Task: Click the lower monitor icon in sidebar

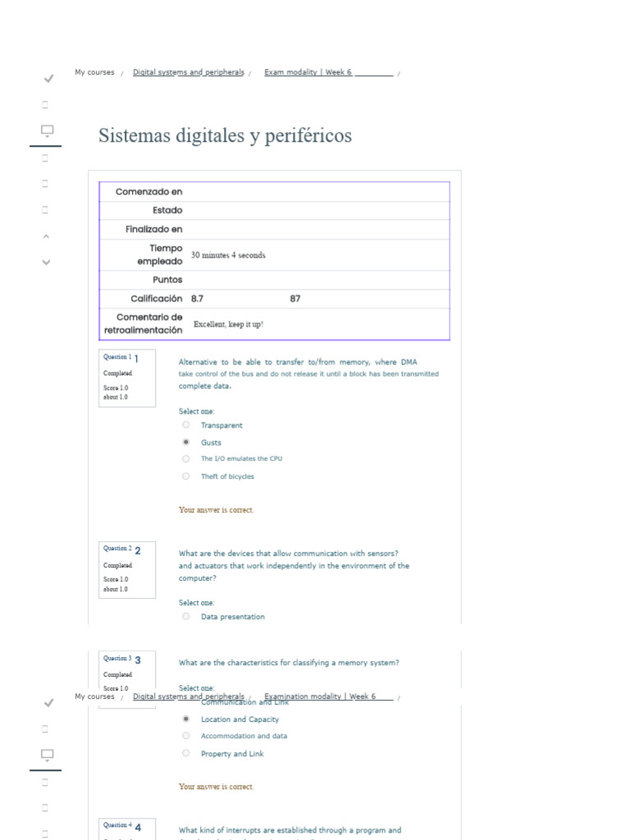Action: pos(47,755)
